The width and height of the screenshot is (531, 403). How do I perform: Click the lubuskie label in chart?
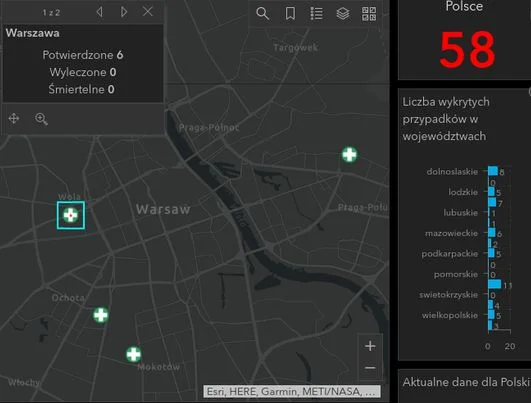[461, 213]
